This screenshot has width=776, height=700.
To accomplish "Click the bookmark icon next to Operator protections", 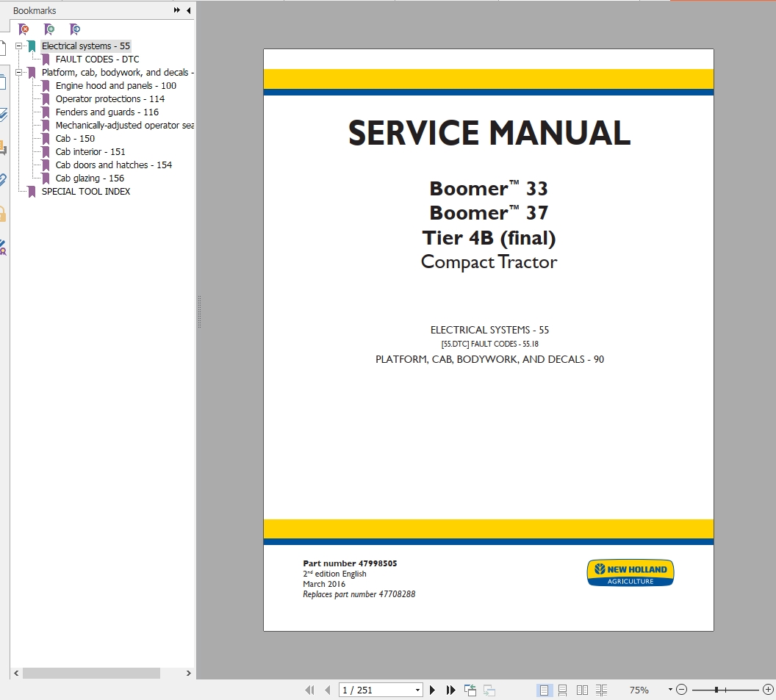I will pyautogui.click(x=46, y=99).
